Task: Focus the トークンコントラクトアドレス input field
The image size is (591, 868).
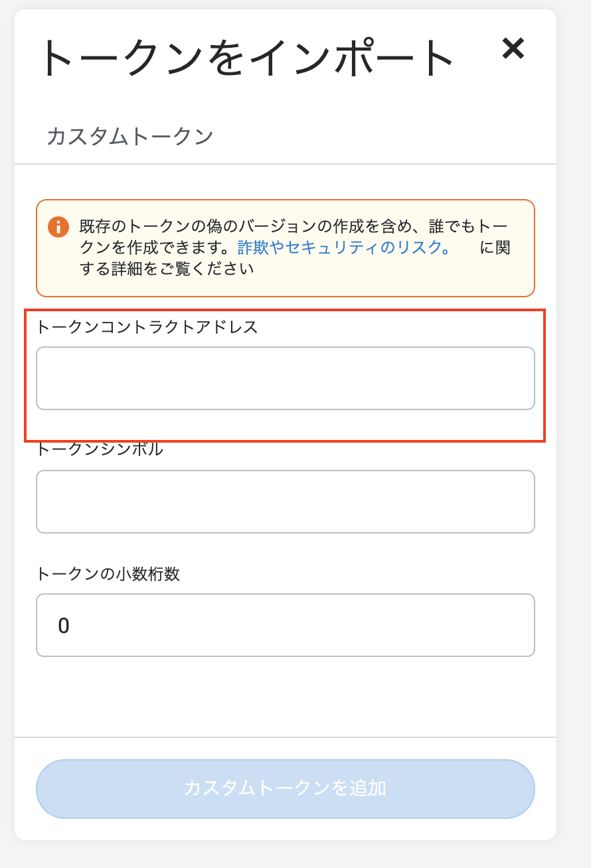Action: point(286,378)
